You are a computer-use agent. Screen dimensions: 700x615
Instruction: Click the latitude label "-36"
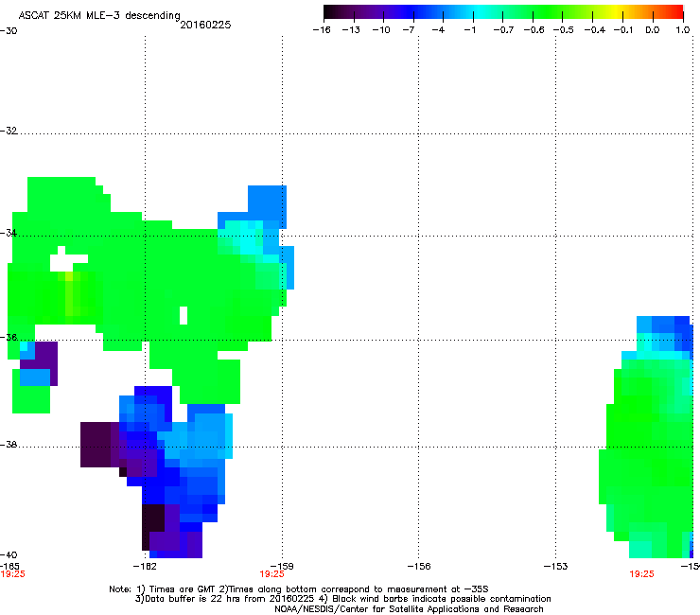click(x=9, y=337)
